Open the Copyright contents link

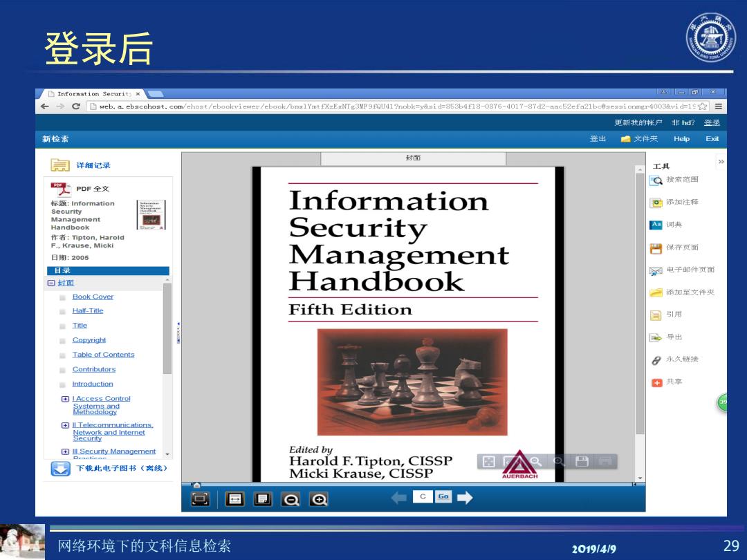89,340
